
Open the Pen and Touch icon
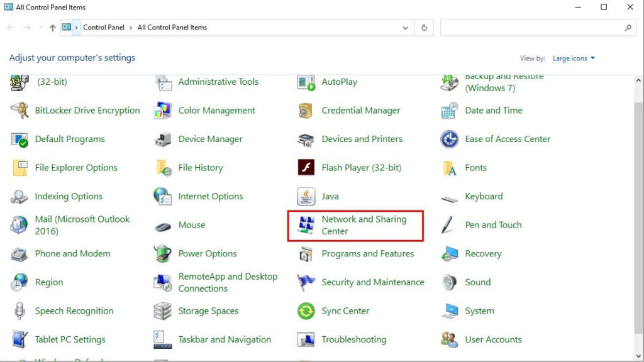tap(448, 225)
